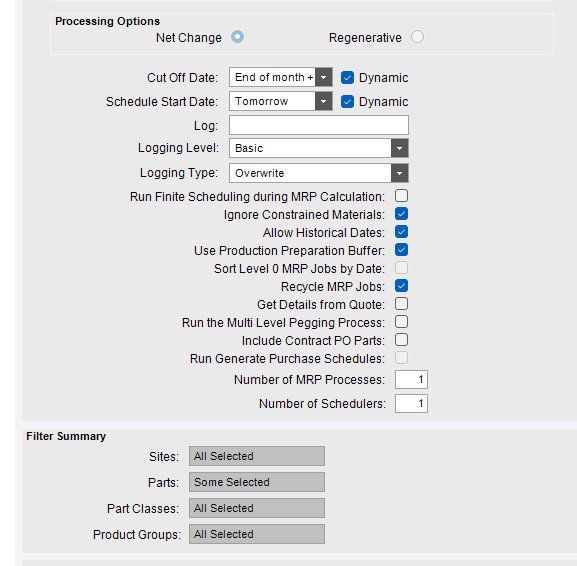The height and width of the screenshot is (566, 577).
Task: Expand the Logging Type dropdown
Action: click(x=399, y=173)
